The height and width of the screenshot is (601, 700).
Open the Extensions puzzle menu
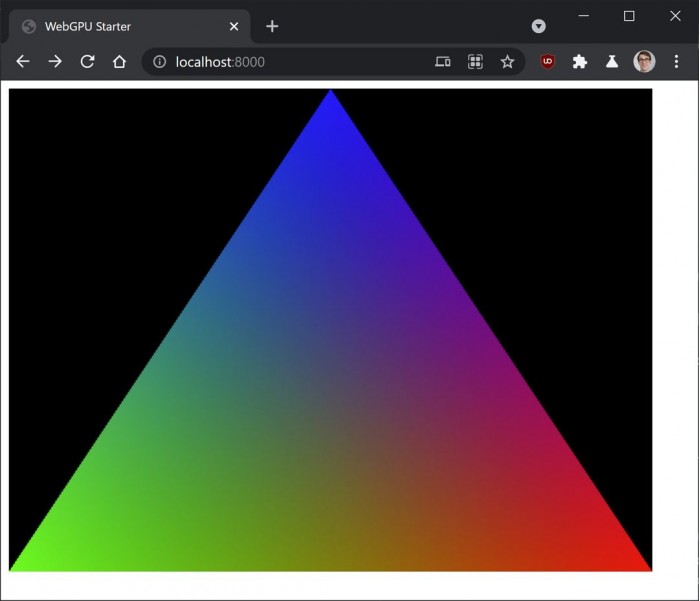point(579,62)
